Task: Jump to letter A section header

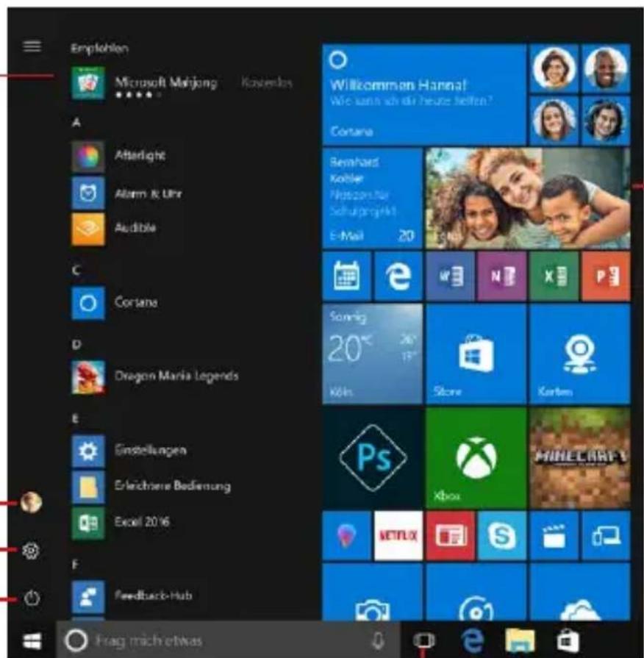Action: pos(75,124)
